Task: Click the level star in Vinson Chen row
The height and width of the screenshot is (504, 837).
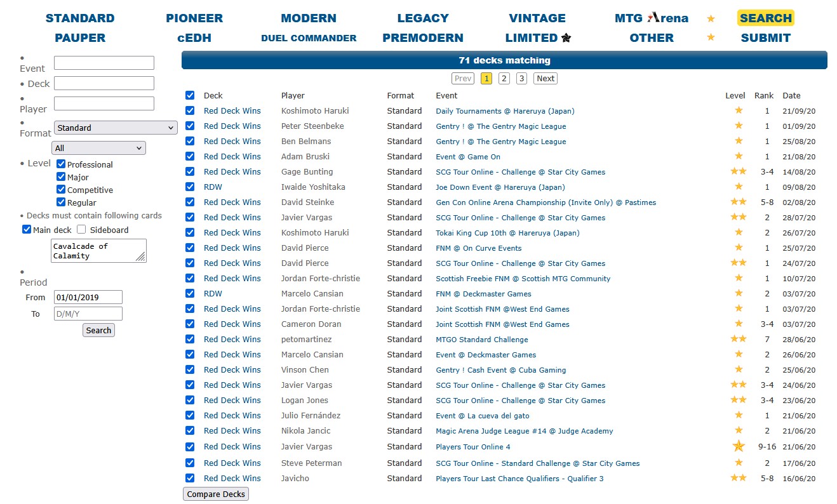Action: 739,369
